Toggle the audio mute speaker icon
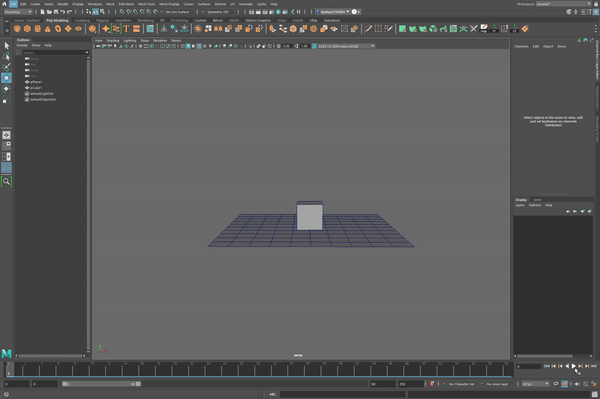 coord(577,384)
